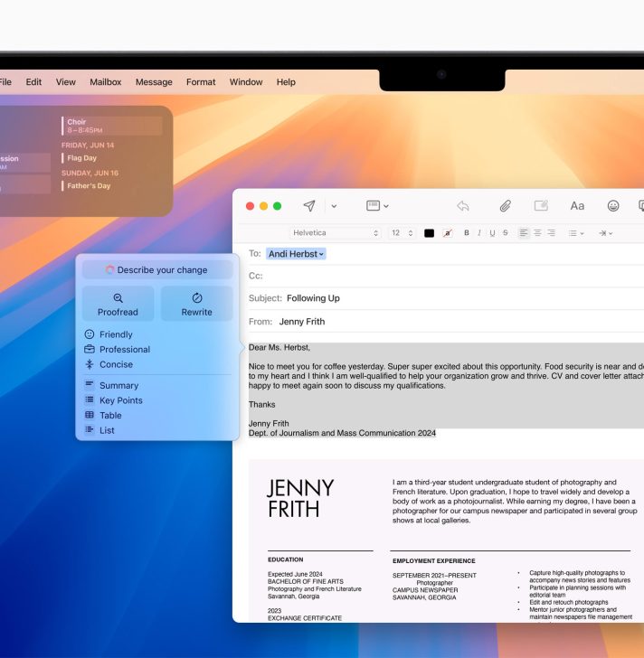Align text left
The width and height of the screenshot is (644, 658).
pos(524,233)
